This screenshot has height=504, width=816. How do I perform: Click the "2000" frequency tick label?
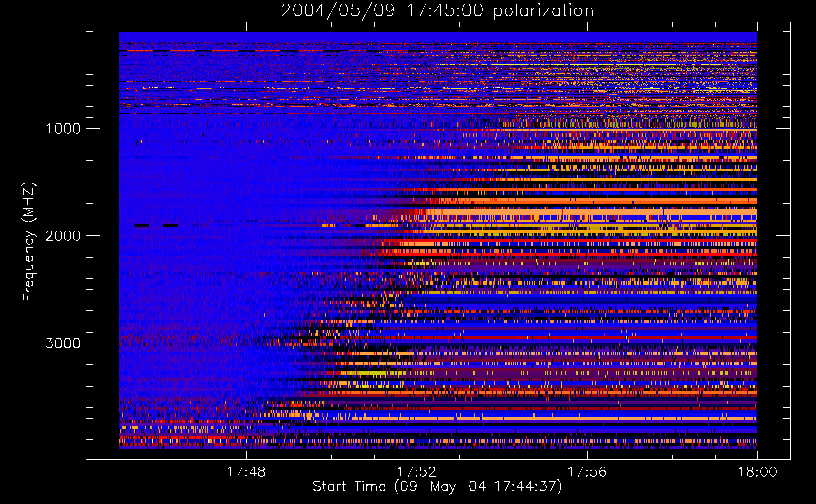tap(63, 236)
